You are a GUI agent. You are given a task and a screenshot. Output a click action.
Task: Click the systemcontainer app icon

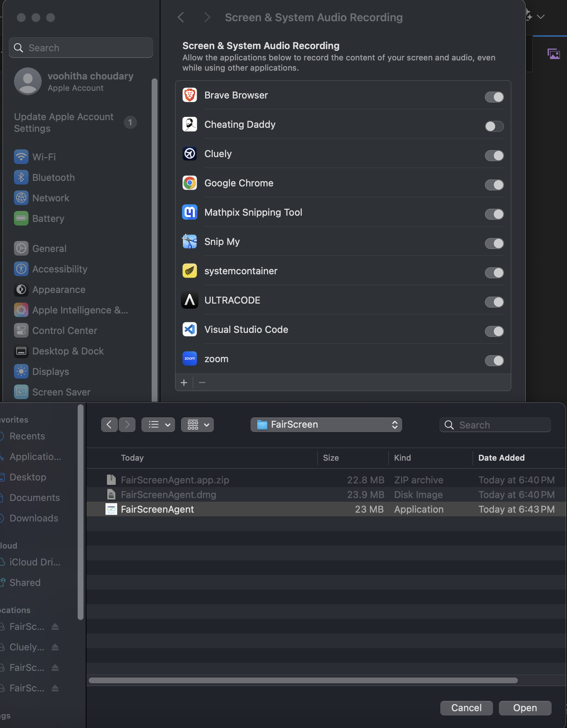click(x=190, y=271)
